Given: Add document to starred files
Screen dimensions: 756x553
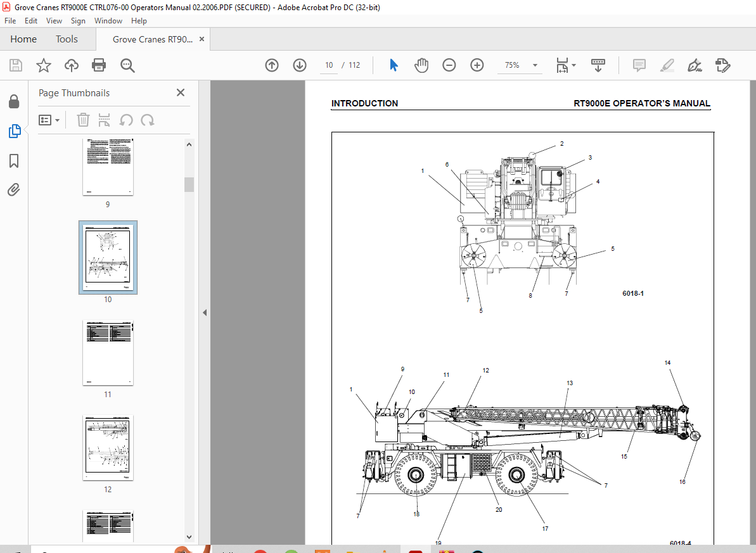Looking at the screenshot, I should click(x=43, y=65).
